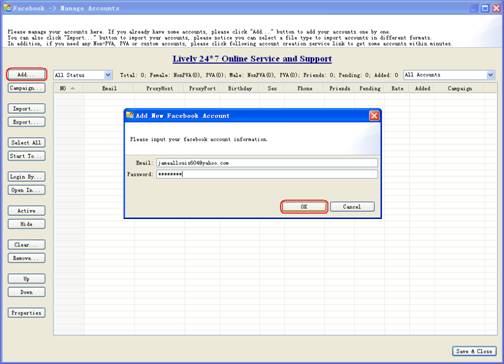Click the Friends column header
The image size is (504, 364).
point(339,88)
